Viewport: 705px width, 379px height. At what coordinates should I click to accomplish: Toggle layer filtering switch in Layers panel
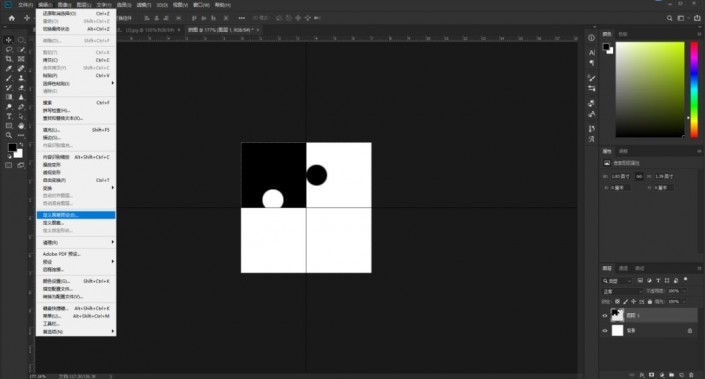point(686,280)
